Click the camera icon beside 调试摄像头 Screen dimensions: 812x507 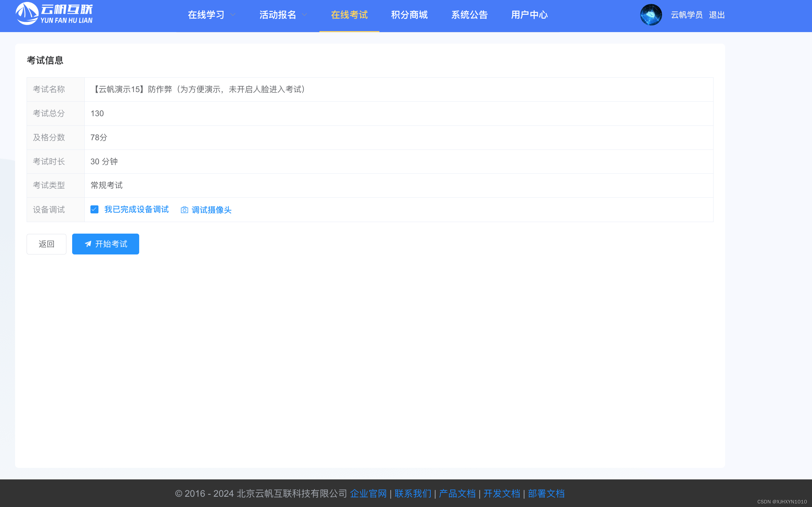tap(184, 210)
